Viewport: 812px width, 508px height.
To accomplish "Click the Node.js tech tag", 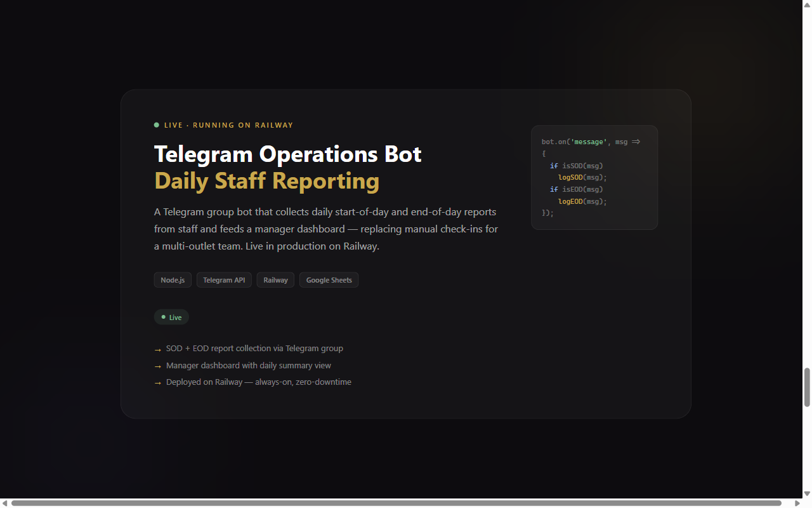I will click(173, 280).
